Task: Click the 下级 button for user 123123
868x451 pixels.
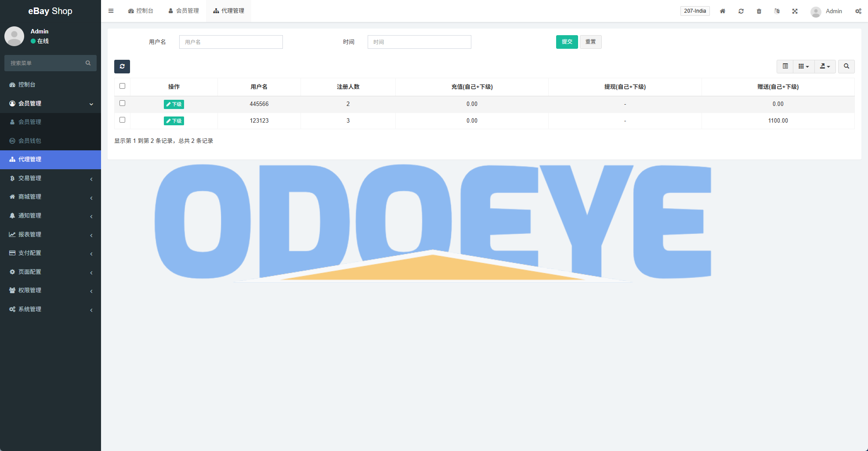Action: 174,121
